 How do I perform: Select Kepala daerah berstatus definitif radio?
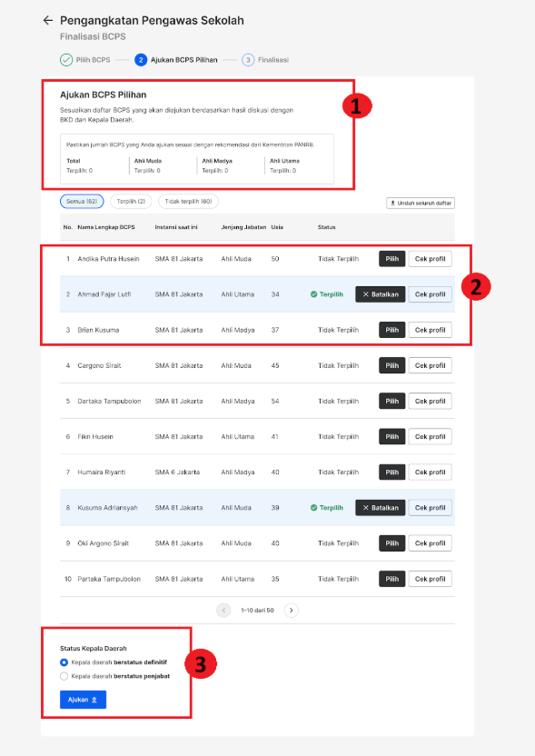pyautogui.click(x=64, y=662)
